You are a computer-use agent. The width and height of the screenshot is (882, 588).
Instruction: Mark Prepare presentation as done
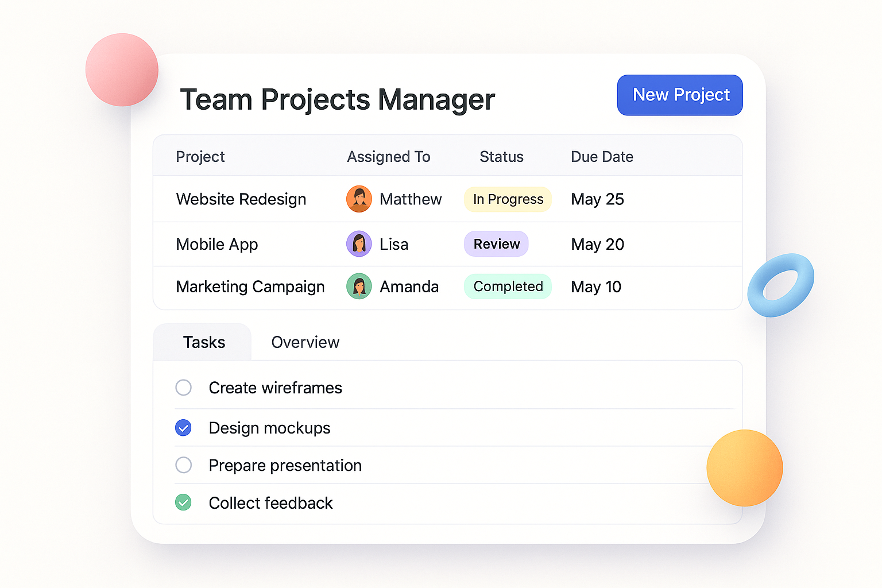183,465
